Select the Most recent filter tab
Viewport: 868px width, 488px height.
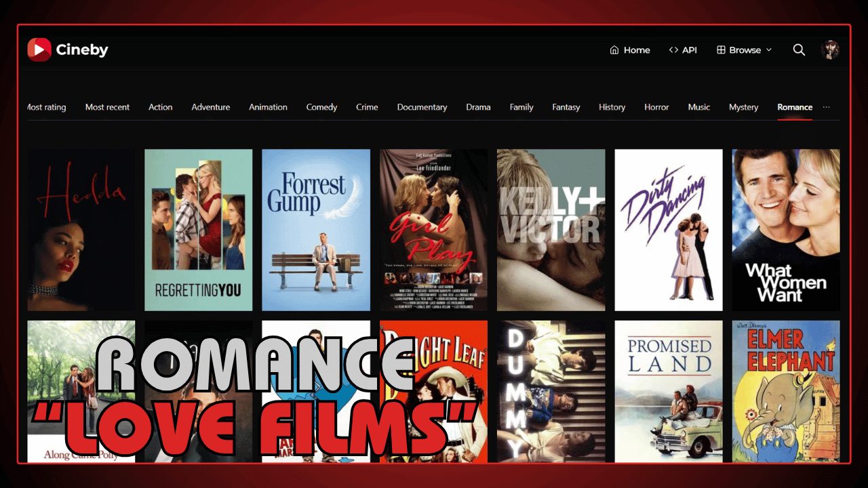pyautogui.click(x=107, y=107)
